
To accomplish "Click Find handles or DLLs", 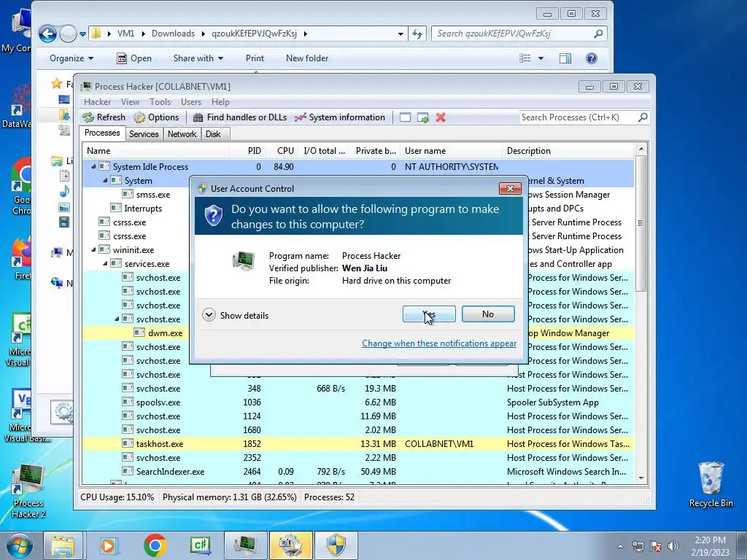I will pyautogui.click(x=240, y=117).
